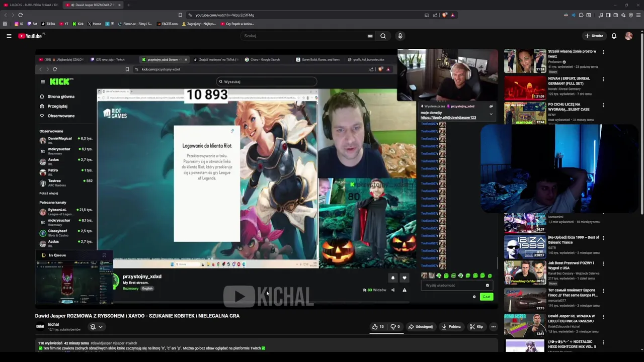Screen dimensions: 644x362
Task: Open options for NOSTALGIC HEXD NIGHTCORE video
Action: click(x=603, y=342)
